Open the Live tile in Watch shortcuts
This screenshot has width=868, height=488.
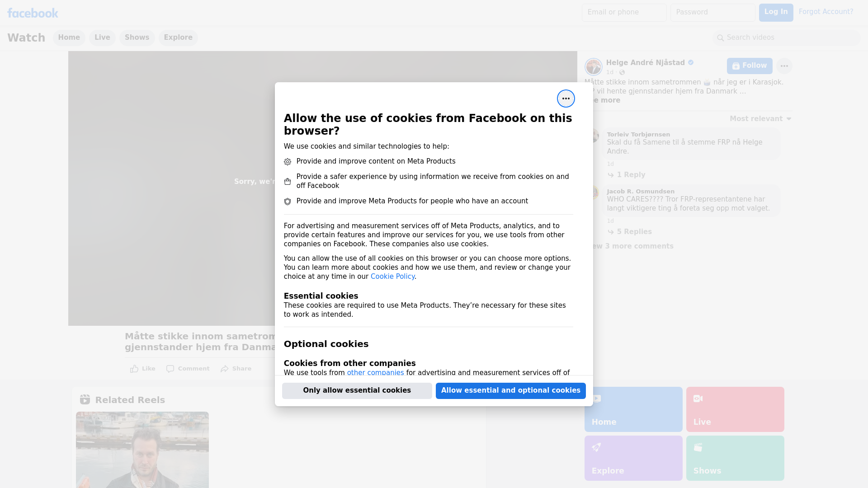[x=735, y=409]
